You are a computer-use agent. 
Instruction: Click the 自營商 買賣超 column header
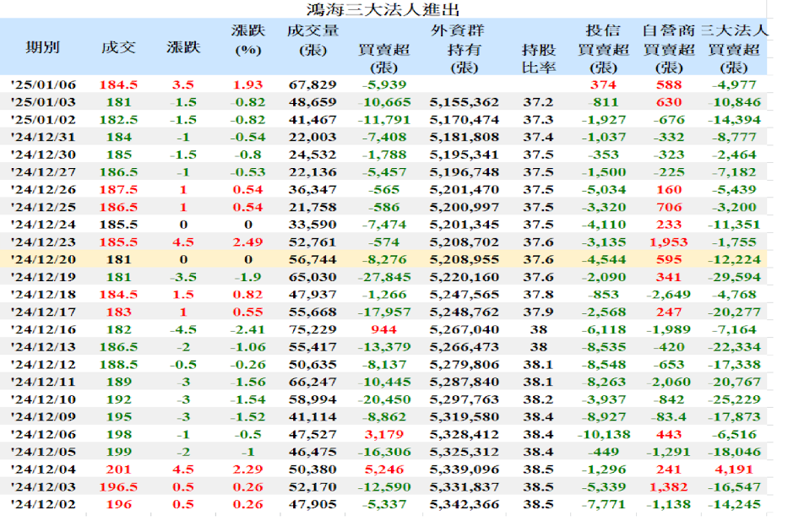(669, 49)
